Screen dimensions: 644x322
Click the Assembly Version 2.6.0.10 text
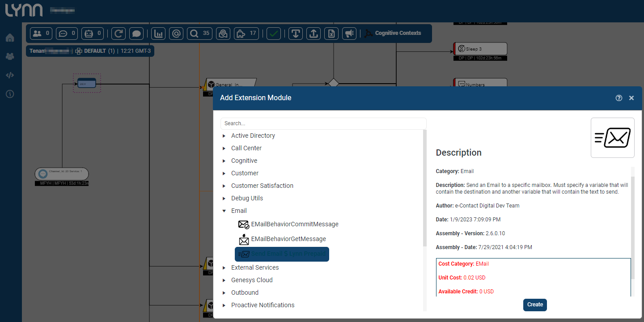pos(470,233)
